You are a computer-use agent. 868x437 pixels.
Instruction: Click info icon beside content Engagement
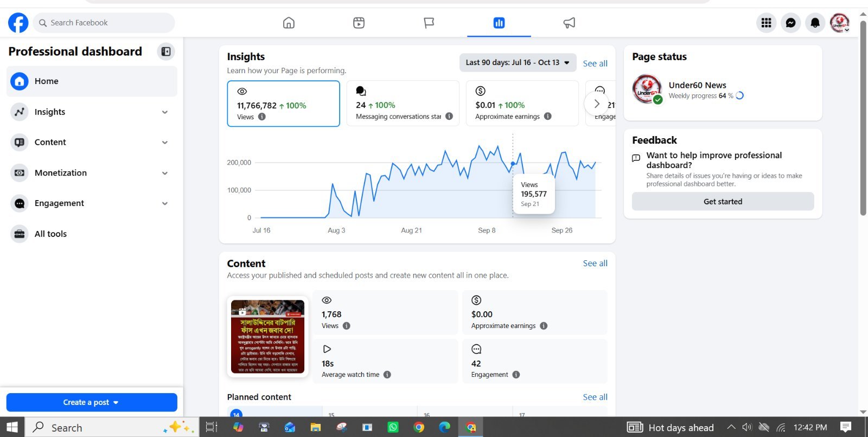click(x=516, y=375)
